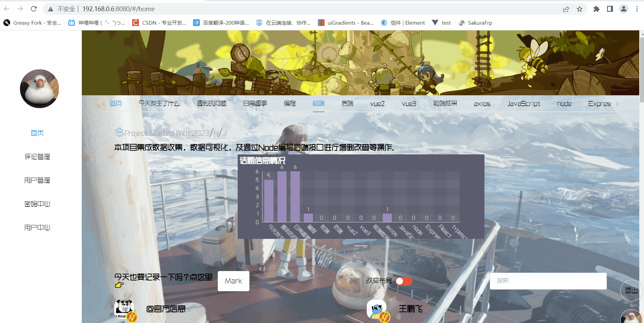Open Chrome three-dot menu

(637, 9)
